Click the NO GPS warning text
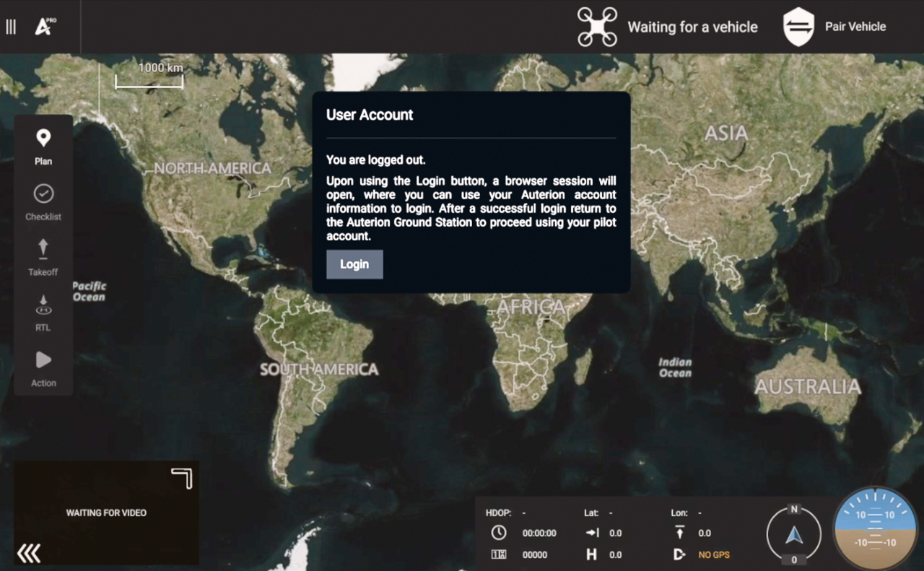924x571 pixels. click(x=714, y=555)
